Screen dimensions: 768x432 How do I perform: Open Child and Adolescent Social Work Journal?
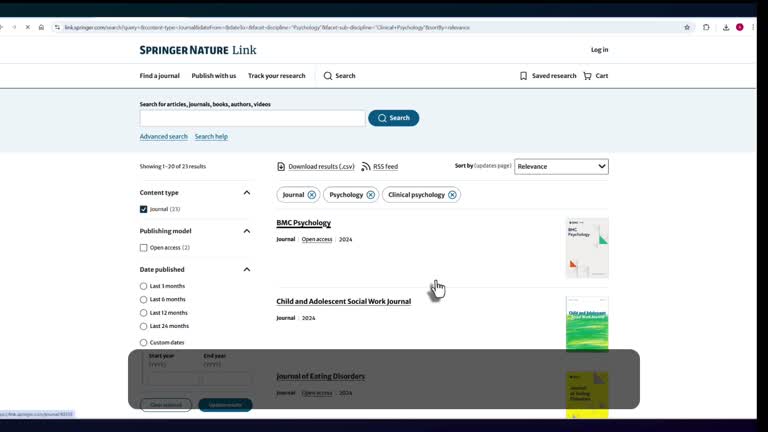344,301
